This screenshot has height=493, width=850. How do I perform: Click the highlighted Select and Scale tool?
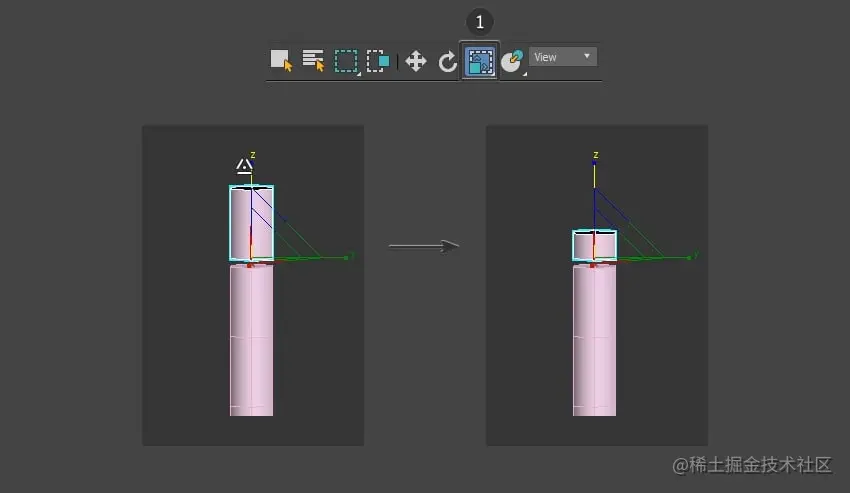(x=480, y=61)
